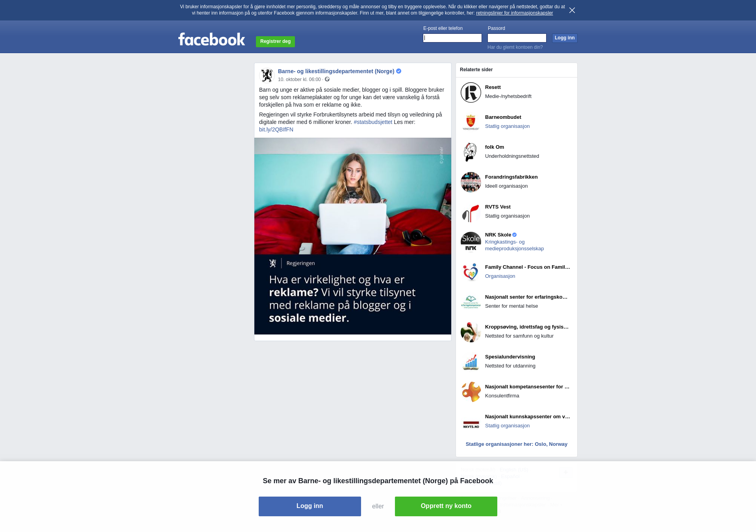Screen dimensions: 756x532
Task: Click into the Passord field
Action: pyautogui.click(x=517, y=38)
